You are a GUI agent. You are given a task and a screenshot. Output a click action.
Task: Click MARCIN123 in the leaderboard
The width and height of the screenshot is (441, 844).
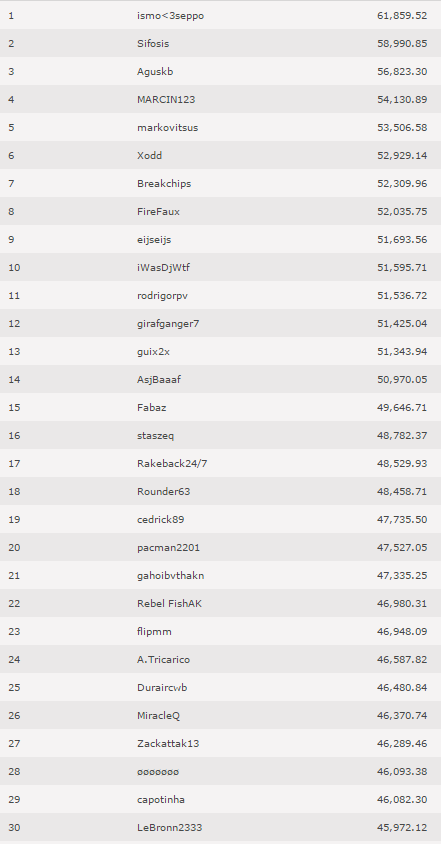tap(166, 100)
